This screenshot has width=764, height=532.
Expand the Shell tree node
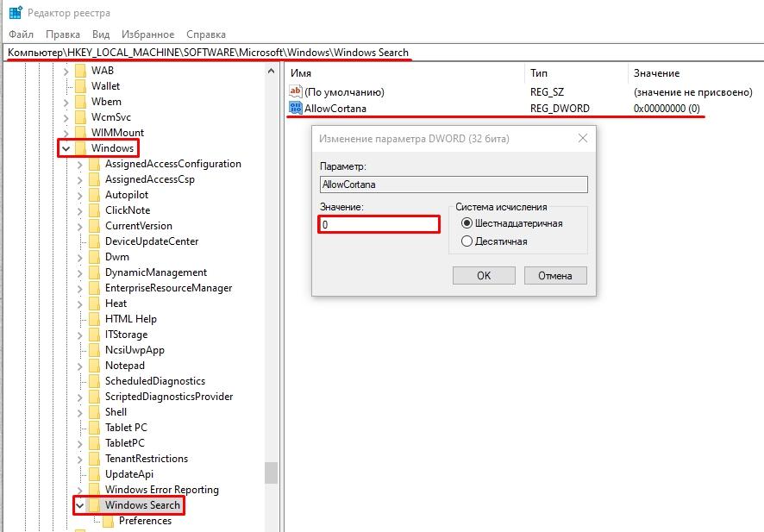point(79,412)
